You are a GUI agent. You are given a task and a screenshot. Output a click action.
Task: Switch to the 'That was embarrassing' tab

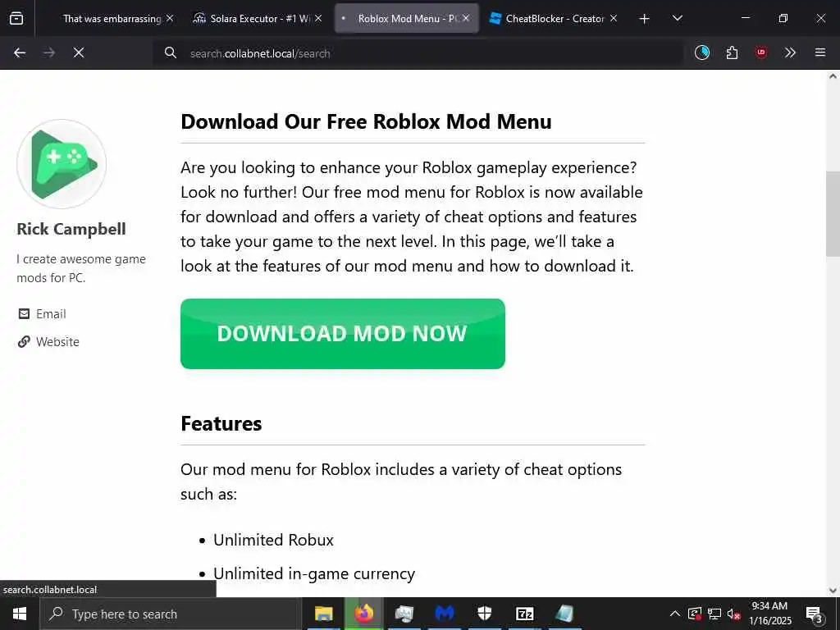(112, 18)
